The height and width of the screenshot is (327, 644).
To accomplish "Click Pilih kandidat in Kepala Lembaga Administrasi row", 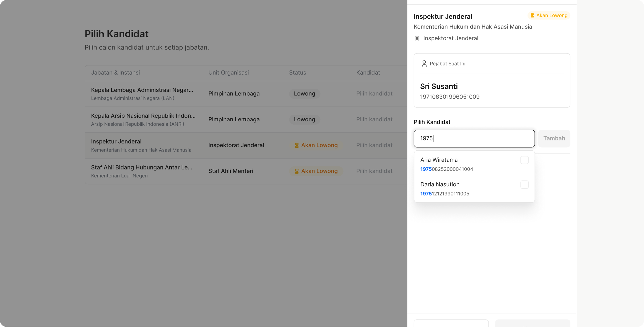I will [x=374, y=94].
